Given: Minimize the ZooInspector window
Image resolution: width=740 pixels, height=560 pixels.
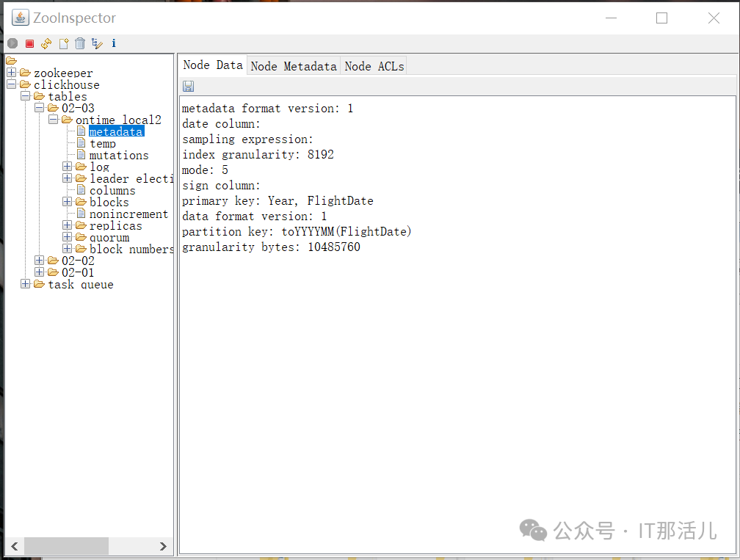Looking at the screenshot, I should coord(611,18).
